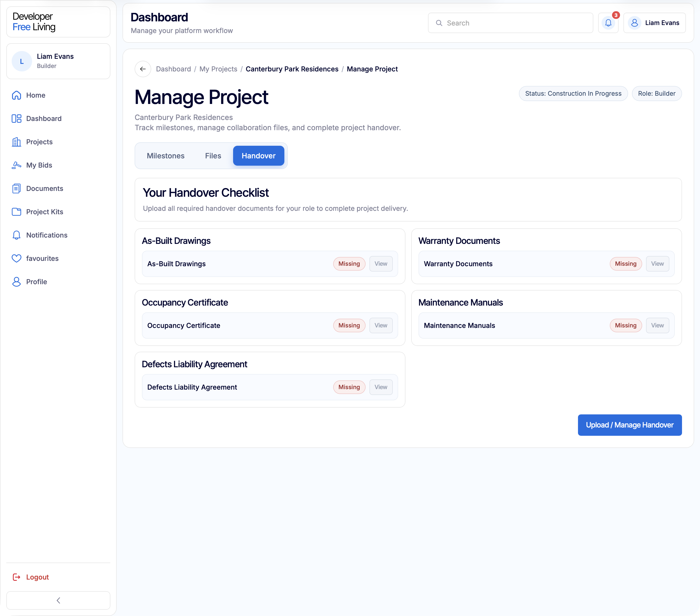Viewport: 700px width, 616px height.
Task: Click the Logout link
Action: coord(37,577)
